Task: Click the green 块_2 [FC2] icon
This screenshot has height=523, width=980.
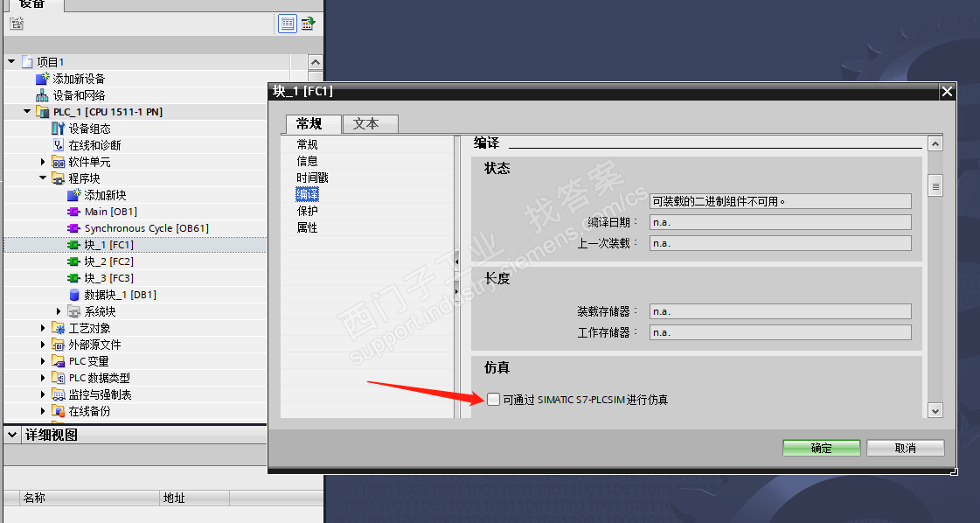Action: click(x=73, y=261)
